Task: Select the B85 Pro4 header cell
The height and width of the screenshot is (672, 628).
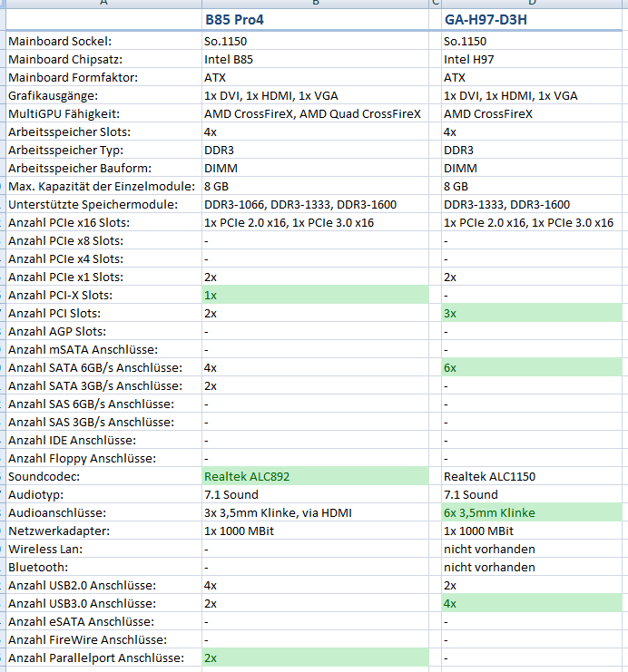Action: (315, 20)
